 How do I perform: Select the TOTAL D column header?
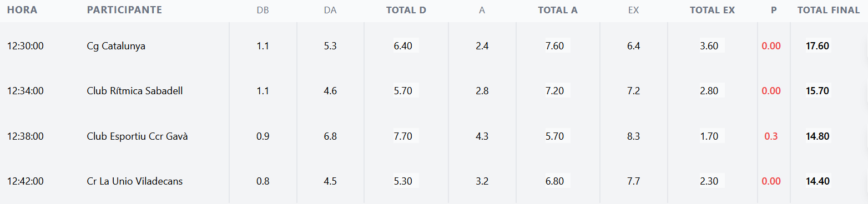tap(406, 10)
